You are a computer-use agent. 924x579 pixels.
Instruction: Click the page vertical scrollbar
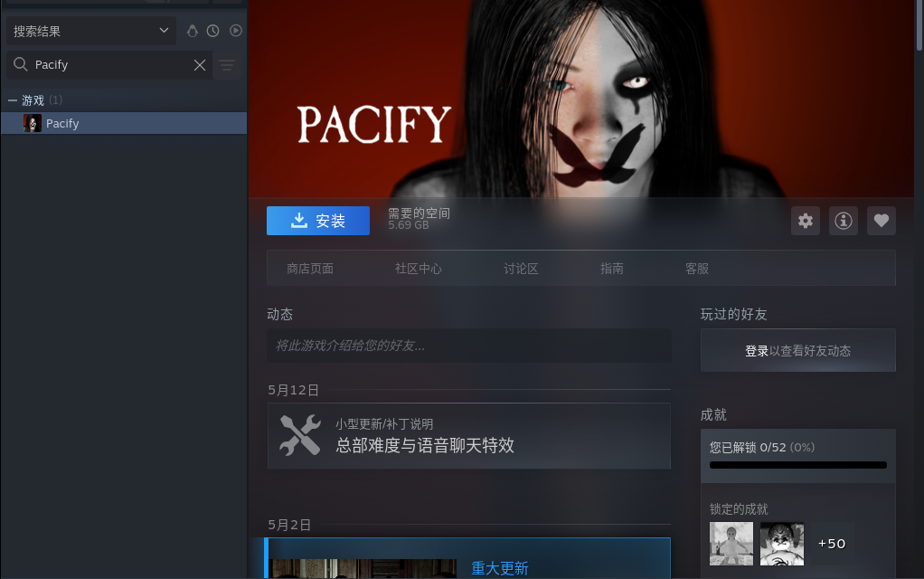coord(919,24)
